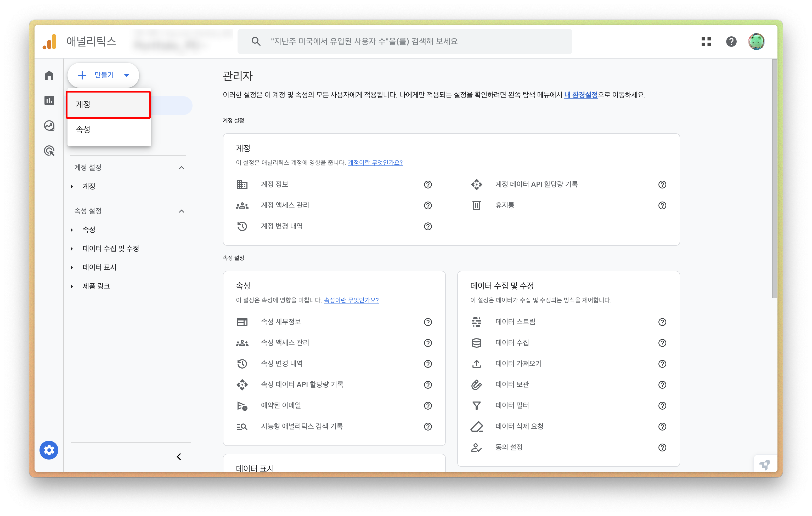Open the Advertising target icon

point(49,151)
